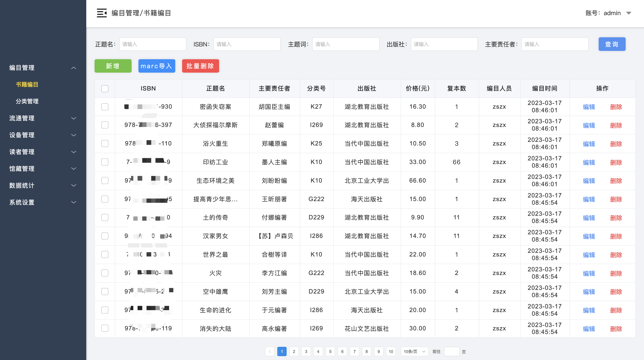Check the row for 消失的大陆
The height and width of the screenshot is (360, 644).
click(105, 328)
